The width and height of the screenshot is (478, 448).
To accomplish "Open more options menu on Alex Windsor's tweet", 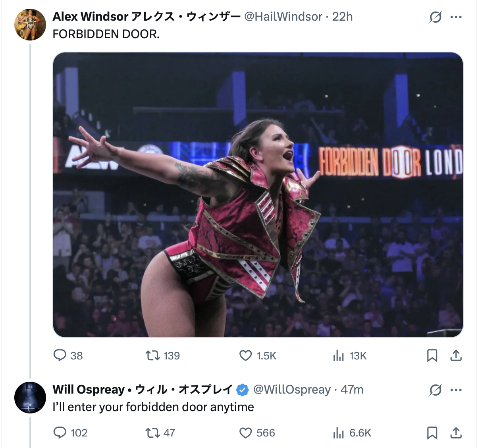I will click(x=456, y=17).
